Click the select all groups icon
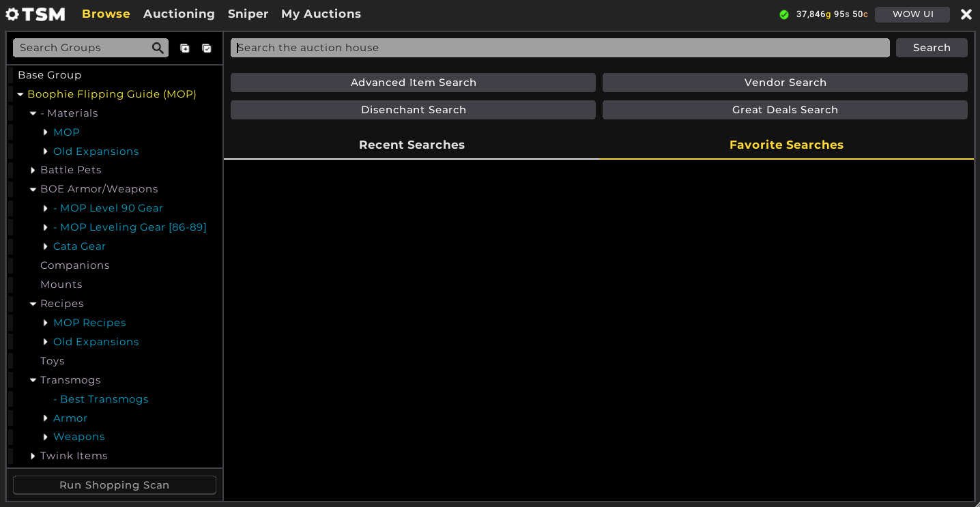 [x=207, y=48]
